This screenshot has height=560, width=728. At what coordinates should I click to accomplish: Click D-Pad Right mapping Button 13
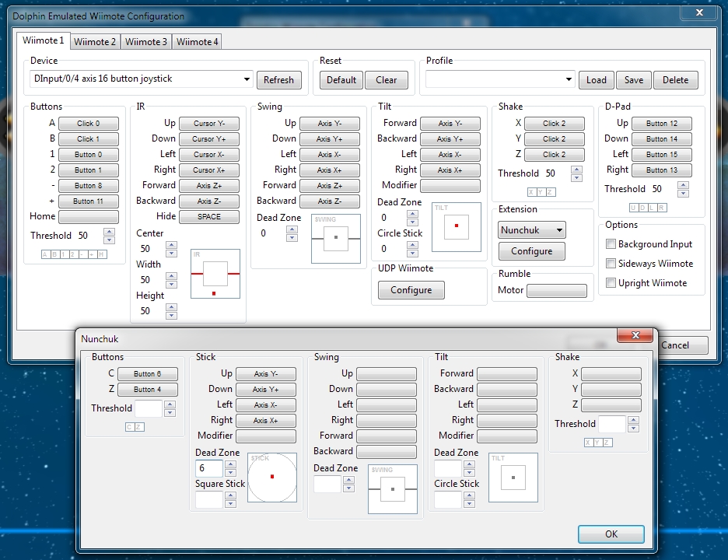(x=662, y=170)
